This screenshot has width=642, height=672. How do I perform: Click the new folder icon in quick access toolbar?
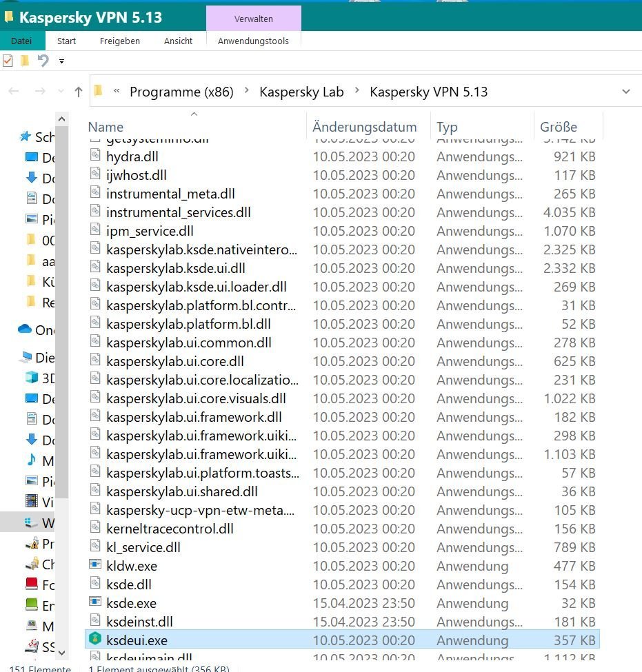coord(25,61)
